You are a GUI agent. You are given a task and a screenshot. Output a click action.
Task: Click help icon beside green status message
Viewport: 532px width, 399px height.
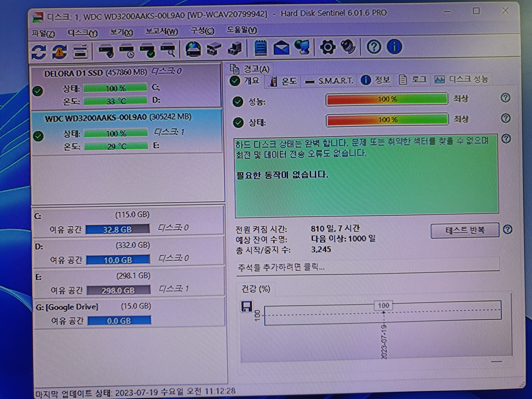(506, 139)
